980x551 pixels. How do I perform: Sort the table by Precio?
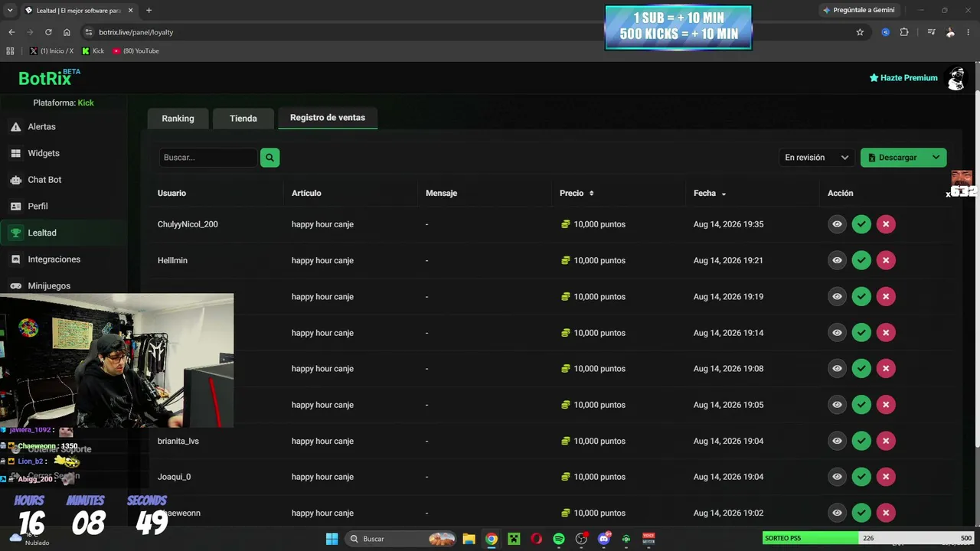coord(577,193)
